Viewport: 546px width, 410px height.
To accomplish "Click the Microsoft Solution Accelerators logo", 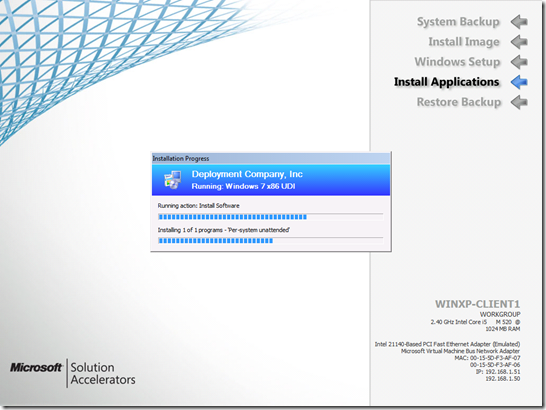I will (72, 373).
